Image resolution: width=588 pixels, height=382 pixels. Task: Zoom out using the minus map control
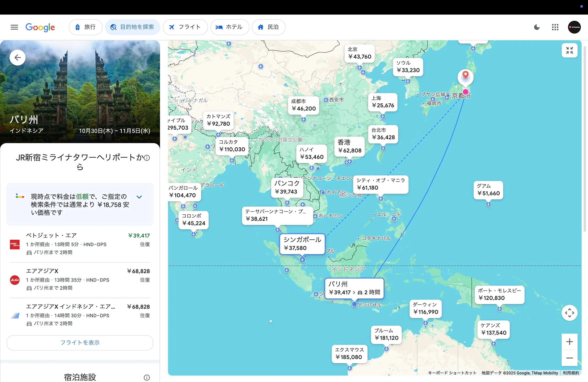pyautogui.click(x=569, y=358)
